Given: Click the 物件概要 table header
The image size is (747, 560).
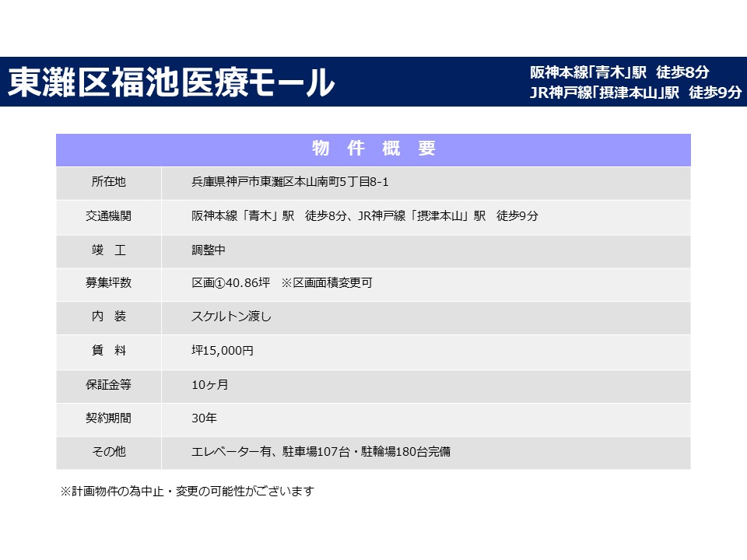Looking at the screenshot, I should [x=373, y=149].
